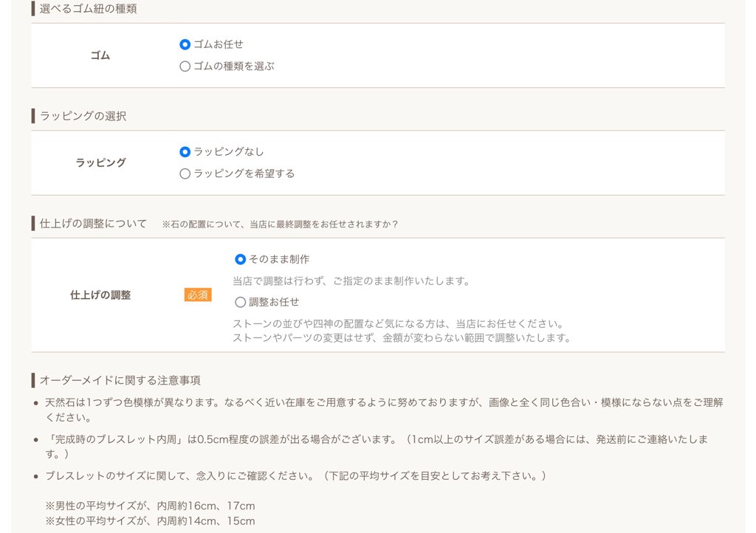Click the women's average size 内周約14cm text
This screenshot has width=756, height=533.
tap(146, 520)
